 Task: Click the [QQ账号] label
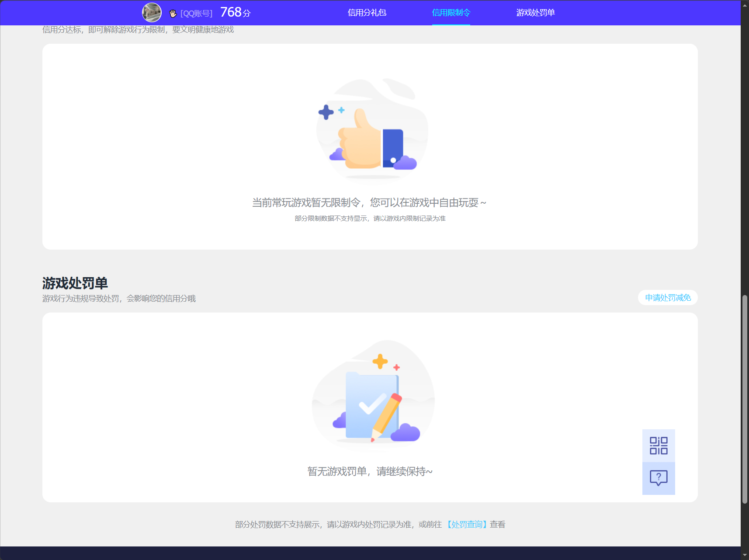point(196,14)
